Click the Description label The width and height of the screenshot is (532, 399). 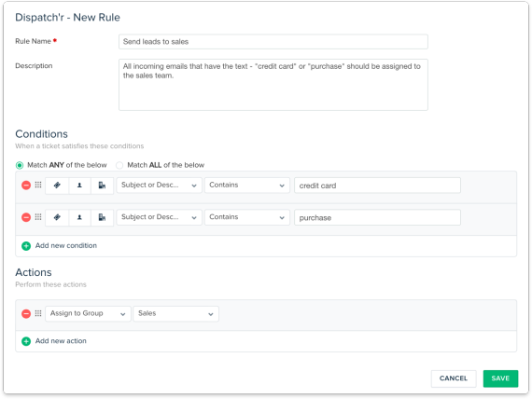tap(34, 66)
